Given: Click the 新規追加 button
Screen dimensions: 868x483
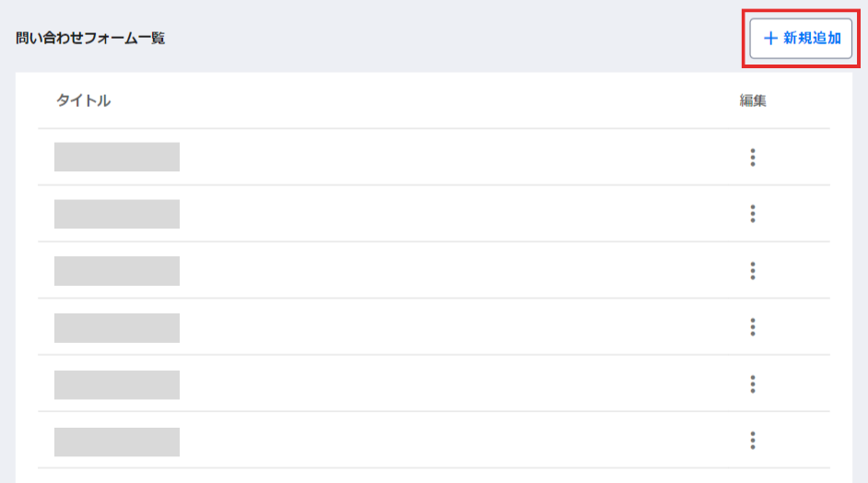Looking at the screenshot, I should click(x=801, y=39).
